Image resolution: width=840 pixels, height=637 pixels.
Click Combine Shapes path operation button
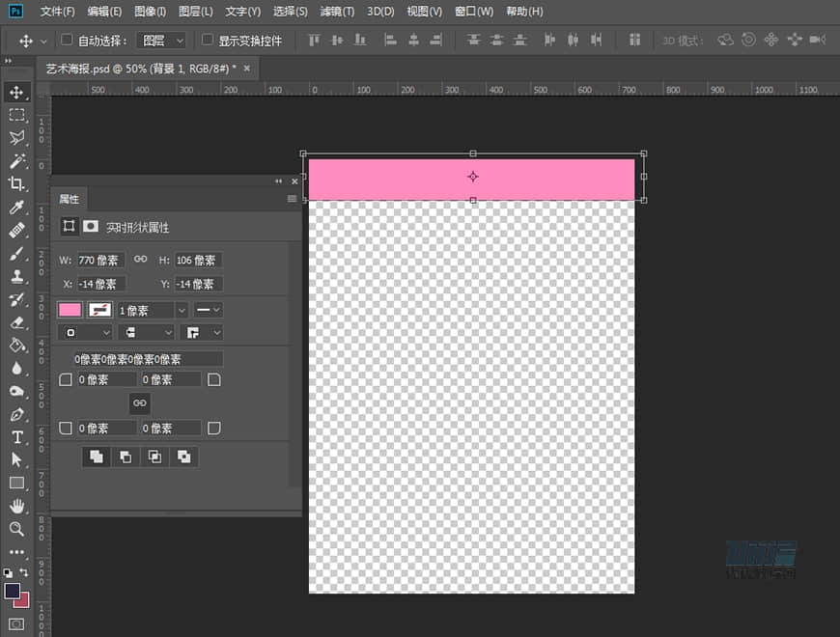[97, 457]
